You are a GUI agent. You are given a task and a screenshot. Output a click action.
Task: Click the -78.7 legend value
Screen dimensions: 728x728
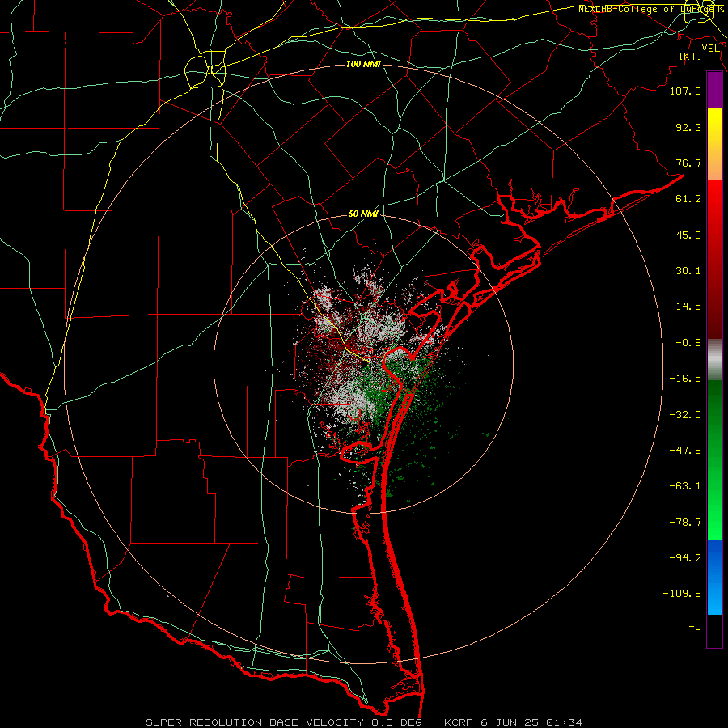[x=685, y=523]
